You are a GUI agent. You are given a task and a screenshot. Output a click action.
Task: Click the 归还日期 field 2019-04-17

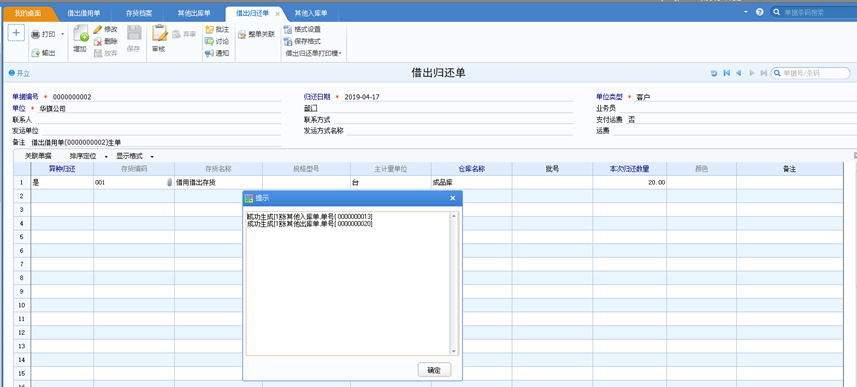pos(457,97)
